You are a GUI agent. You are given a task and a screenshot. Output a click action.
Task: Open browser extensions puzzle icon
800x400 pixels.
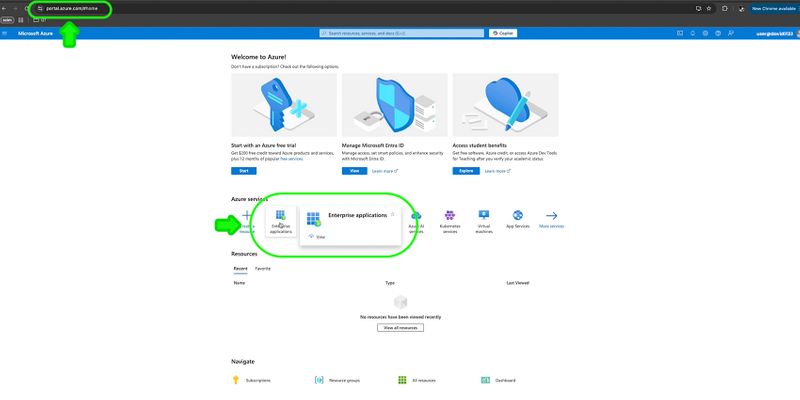[x=724, y=9]
